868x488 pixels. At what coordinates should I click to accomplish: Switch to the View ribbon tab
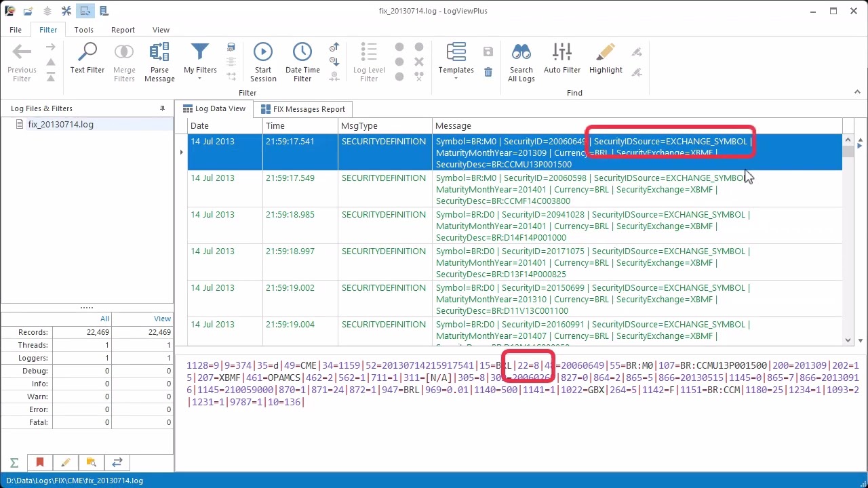point(161,30)
